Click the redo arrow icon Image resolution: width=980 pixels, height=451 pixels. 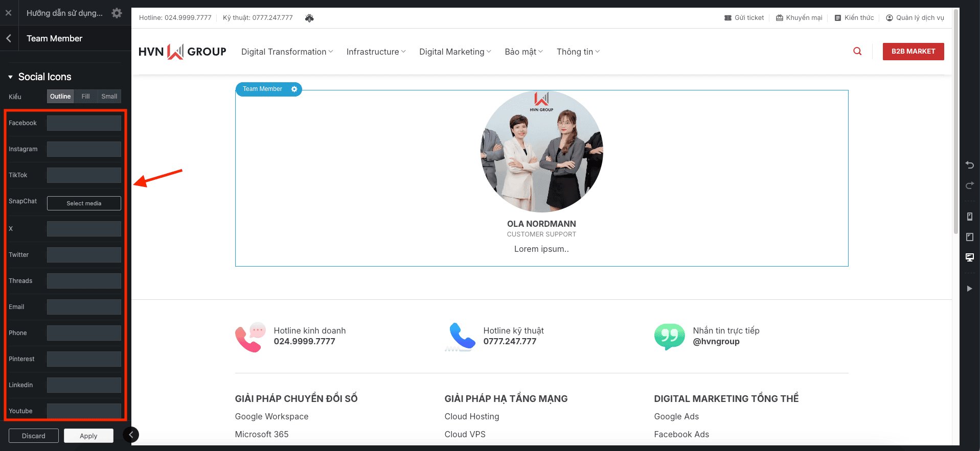[969, 185]
